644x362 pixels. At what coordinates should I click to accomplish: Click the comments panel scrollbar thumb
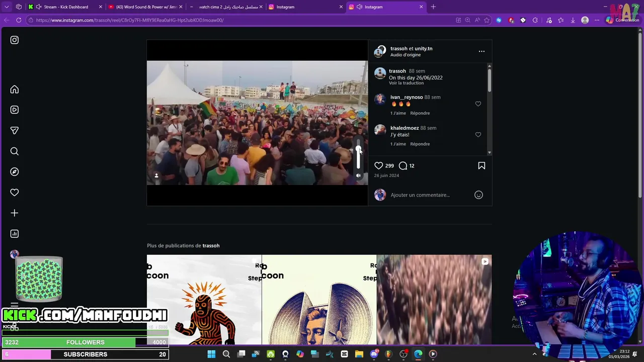489,80
